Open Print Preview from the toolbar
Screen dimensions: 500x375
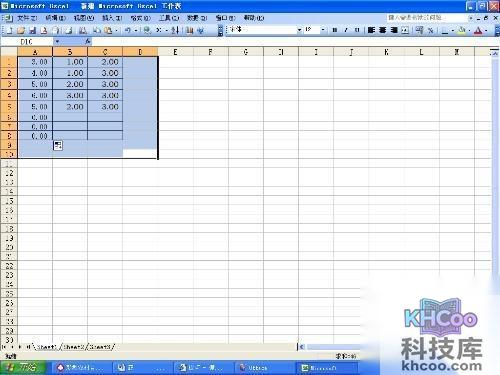[69, 30]
